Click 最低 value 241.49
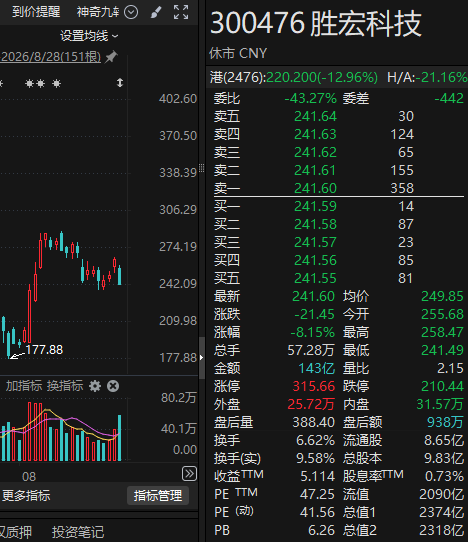The height and width of the screenshot is (542, 468). point(442,350)
